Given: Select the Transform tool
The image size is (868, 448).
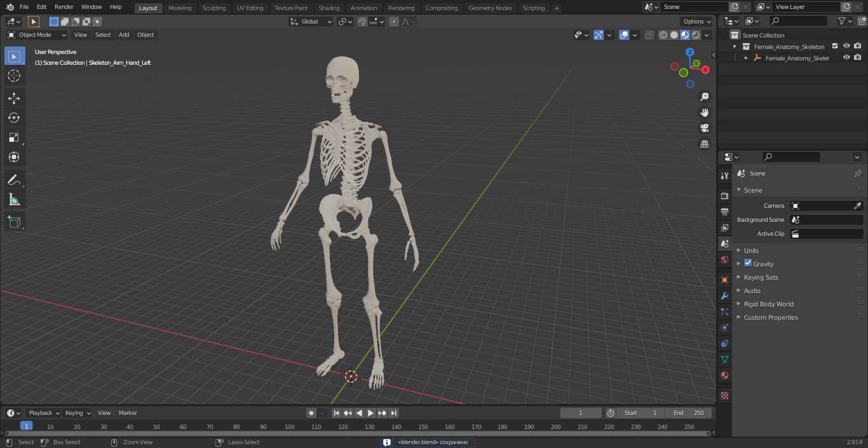Looking at the screenshot, I should tap(14, 157).
